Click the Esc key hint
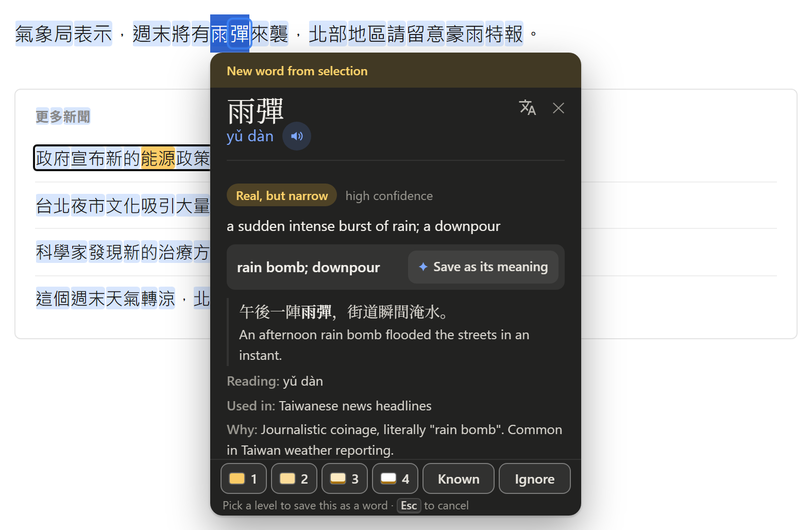 click(x=409, y=506)
